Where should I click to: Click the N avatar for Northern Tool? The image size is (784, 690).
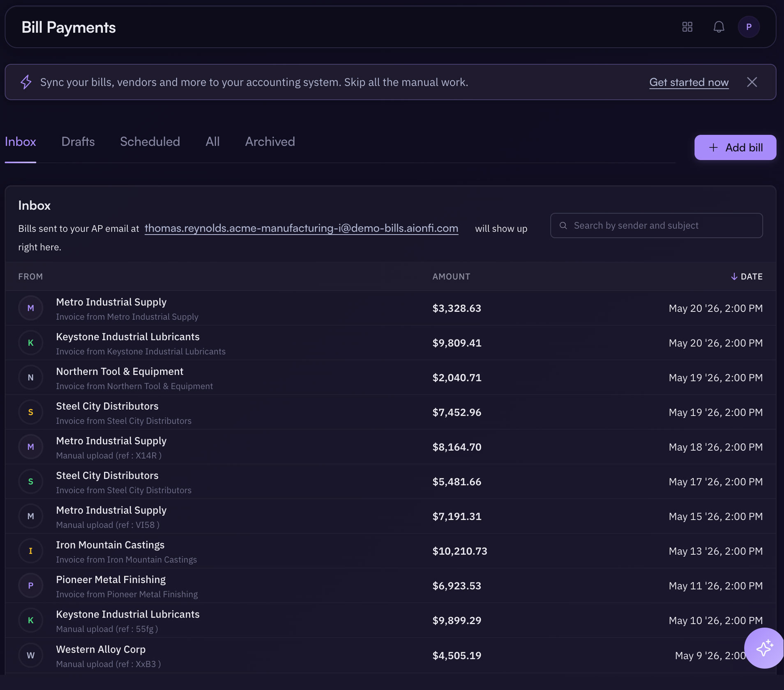pos(31,377)
